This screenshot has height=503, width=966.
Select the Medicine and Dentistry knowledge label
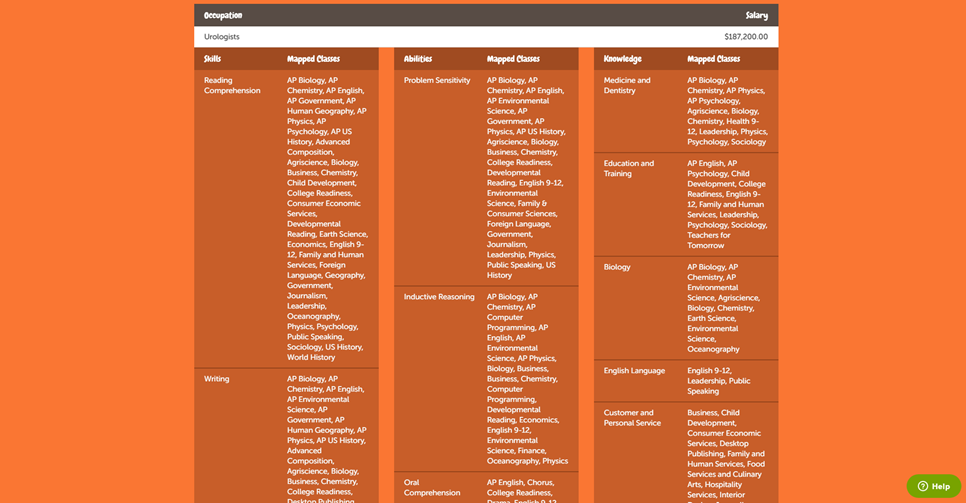click(627, 85)
